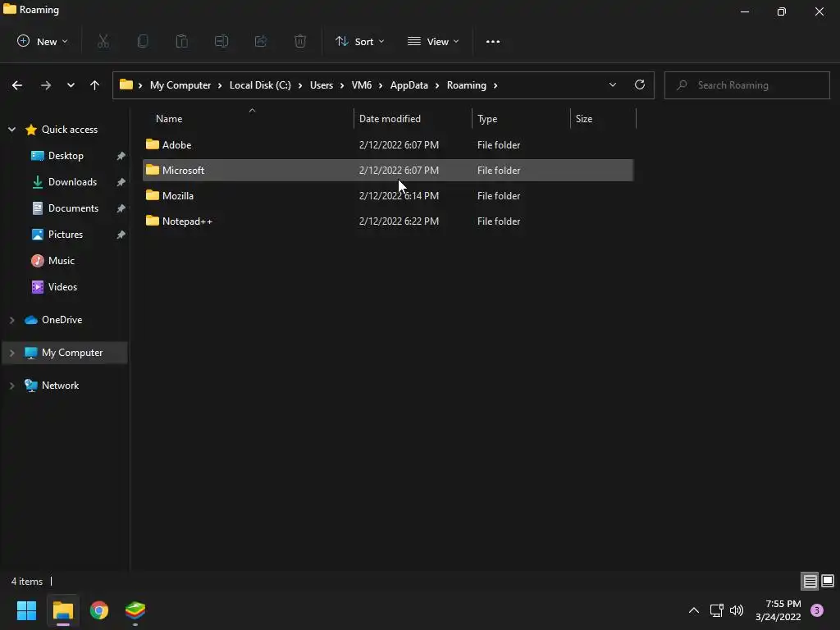
Task: Click AppData in the breadcrumb path
Action: tap(409, 85)
